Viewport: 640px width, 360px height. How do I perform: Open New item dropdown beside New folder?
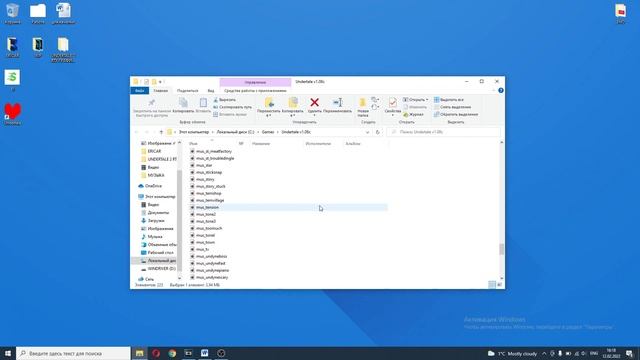tap(376, 100)
